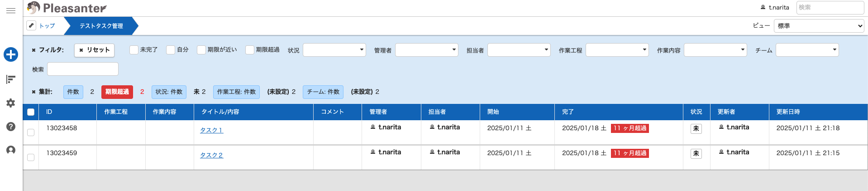Image resolution: width=868 pixels, height=191 pixels.
Task: Check the select-all checkbox in table header
Action: point(31,112)
